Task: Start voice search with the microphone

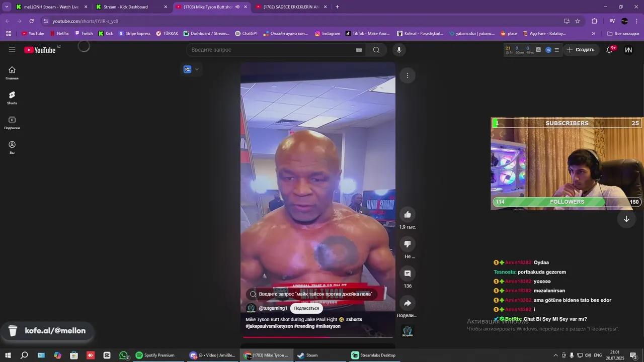Action: [x=399, y=50]
